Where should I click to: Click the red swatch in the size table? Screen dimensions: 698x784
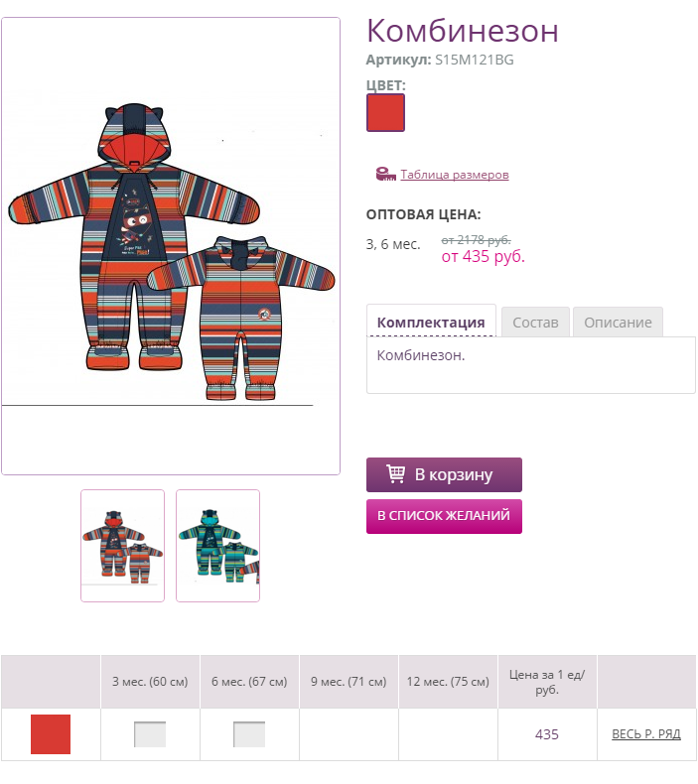click(x=51, y=734)
